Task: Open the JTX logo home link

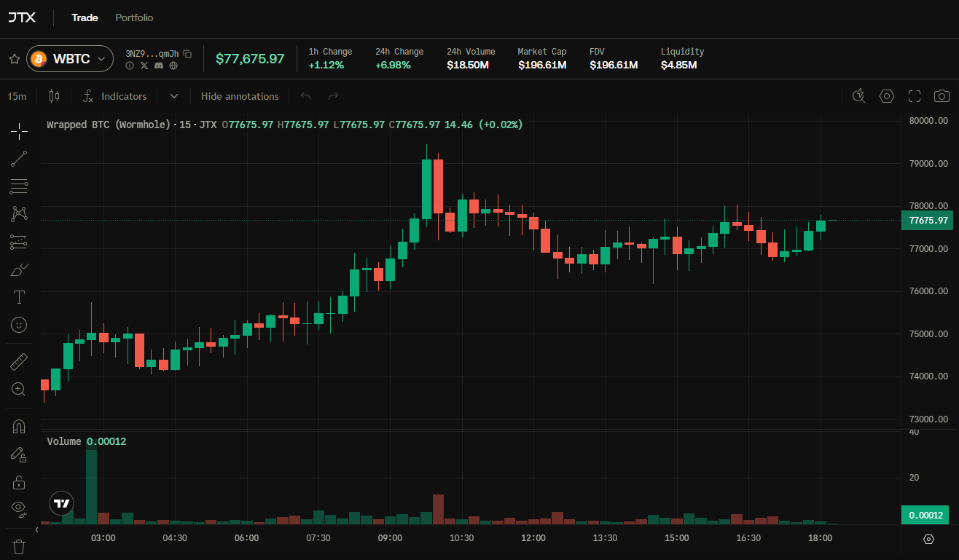Action: click(x=22, y=17)
